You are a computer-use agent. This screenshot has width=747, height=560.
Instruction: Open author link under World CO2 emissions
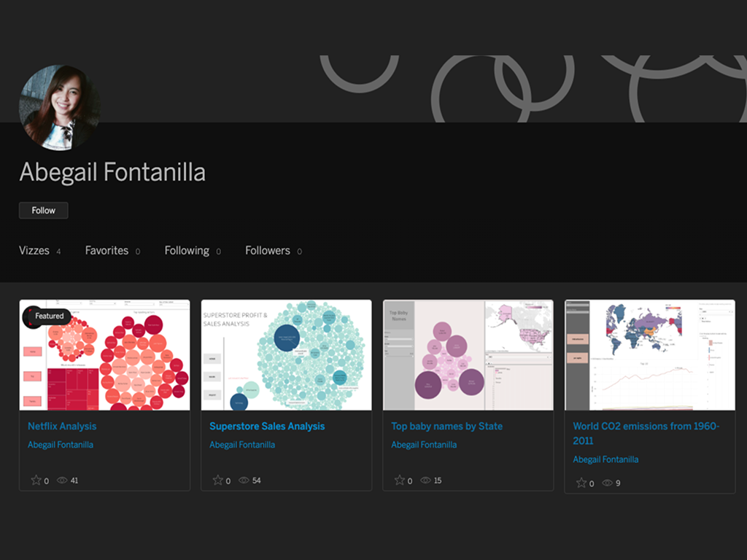click(x=605, y=459)
